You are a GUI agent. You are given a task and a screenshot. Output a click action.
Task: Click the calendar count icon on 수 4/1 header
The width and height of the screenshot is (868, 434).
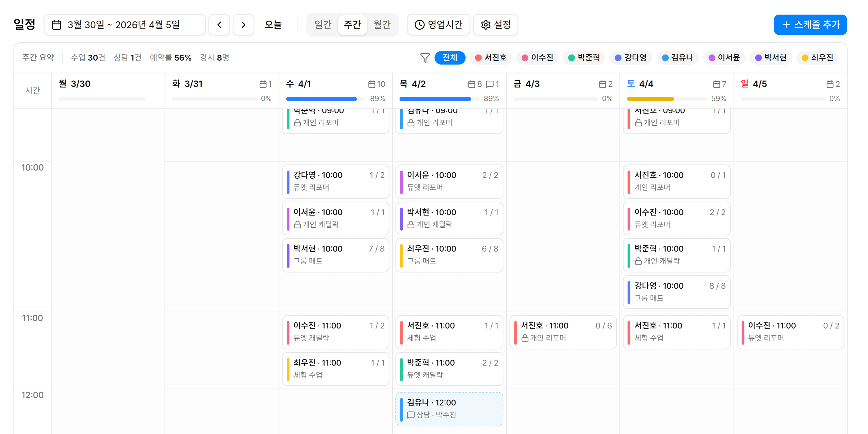point(372,84)
